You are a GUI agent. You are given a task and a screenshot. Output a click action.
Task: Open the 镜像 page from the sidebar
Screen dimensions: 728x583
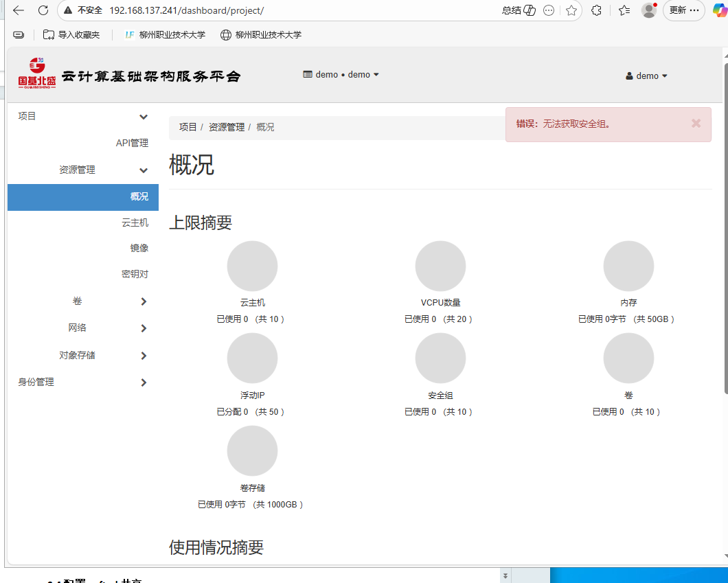coord(139,248)
